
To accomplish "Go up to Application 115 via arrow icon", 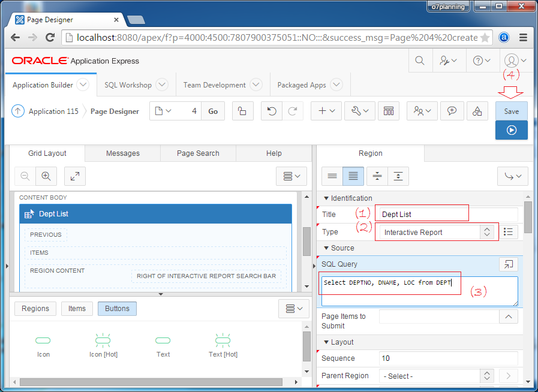I will pyautogui.click(x=18, y=111).
